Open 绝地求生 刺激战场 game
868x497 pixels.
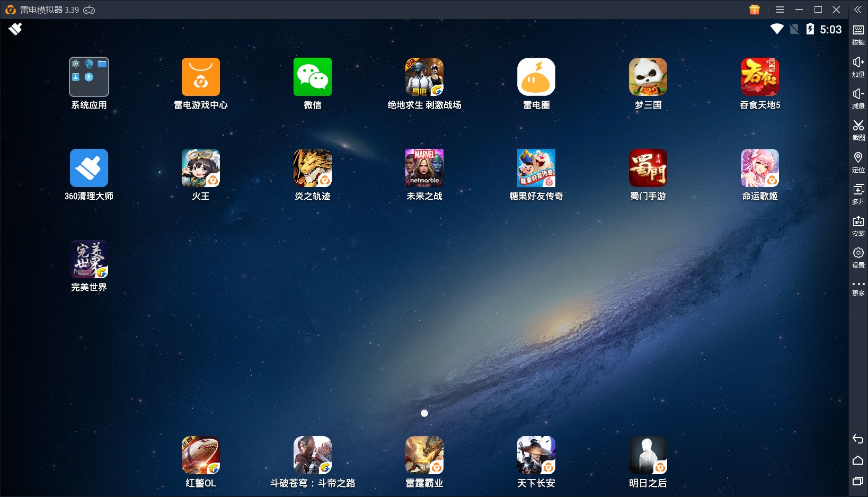424,77
